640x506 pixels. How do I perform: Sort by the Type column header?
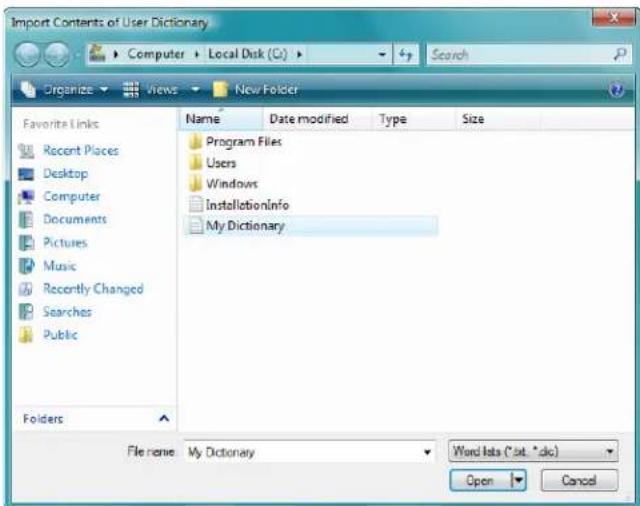pyautogui.click(x=413, y=119)
